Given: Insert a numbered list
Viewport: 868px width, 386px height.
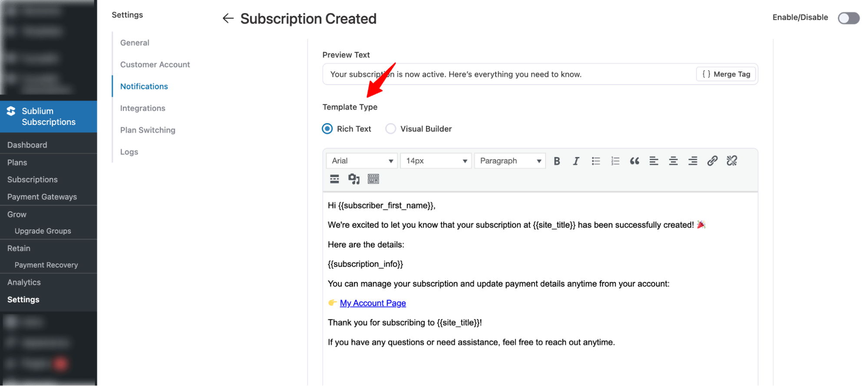Looking at the screenshot, I should 615,161.
